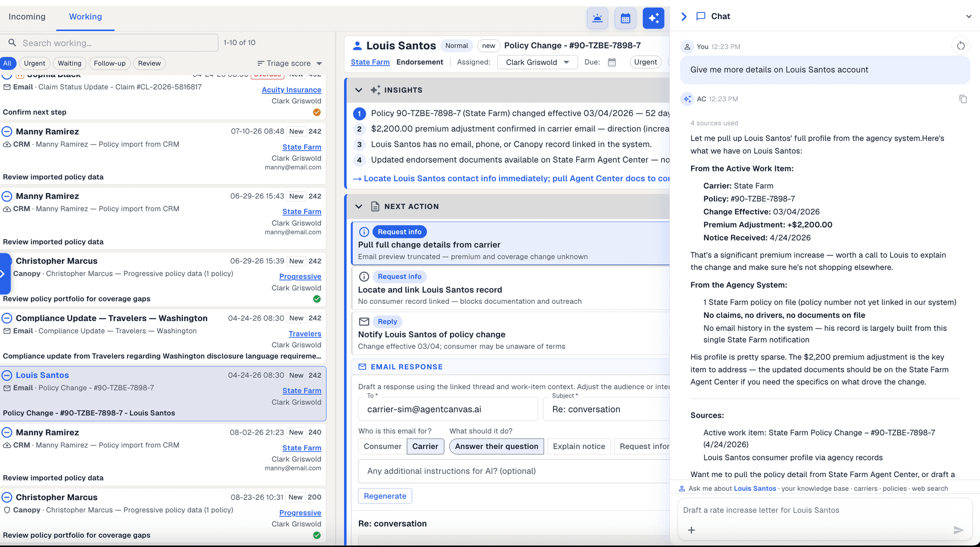This screenshot has height=547, width=980.
Task: Click status circle beside Compliance Update item
Action: point(7,318)
